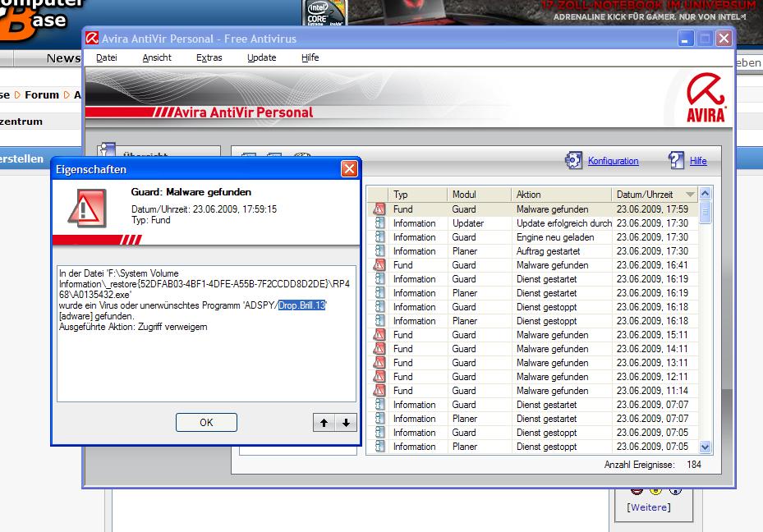Viewport: 763px width, 532px height.
Task: Click the event list scrollbar thumb
Action: (705, 213)
